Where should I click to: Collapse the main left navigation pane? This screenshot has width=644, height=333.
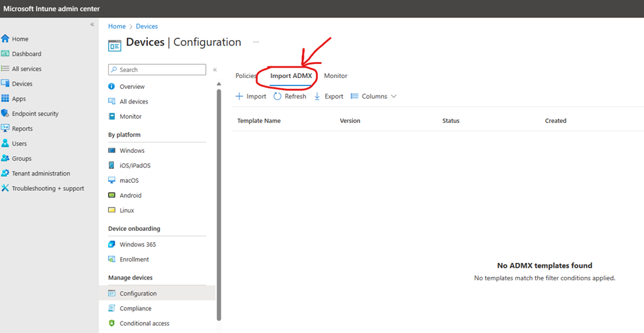pos(93,24)
